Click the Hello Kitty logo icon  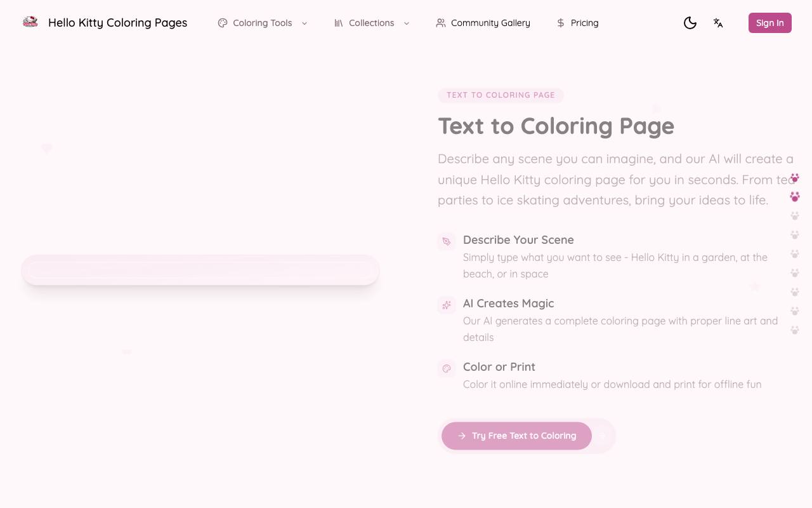[30, 22]
